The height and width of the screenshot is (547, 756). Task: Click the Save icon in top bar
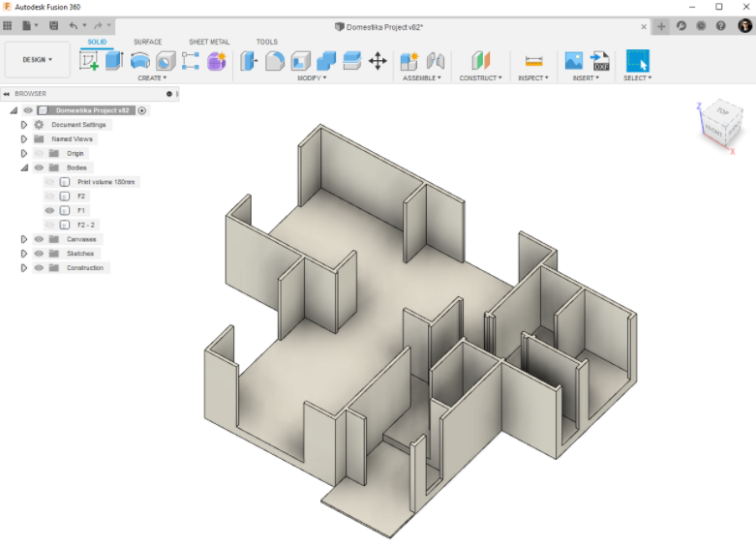[x=53, y=25]
